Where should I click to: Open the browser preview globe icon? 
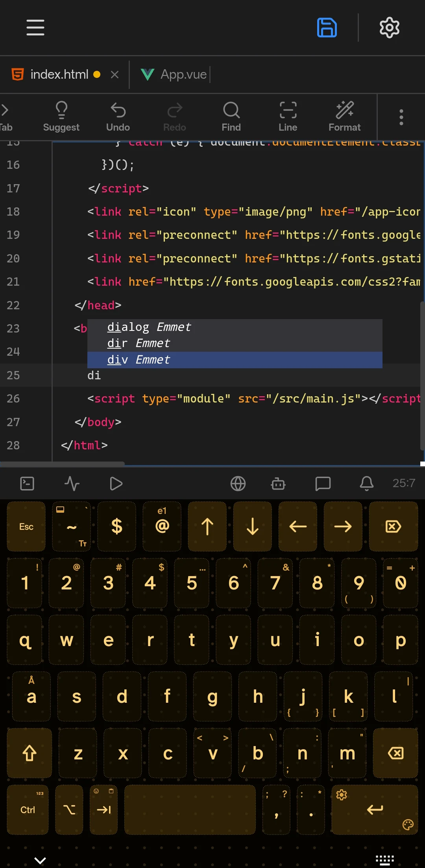click(x=238, y=484)
